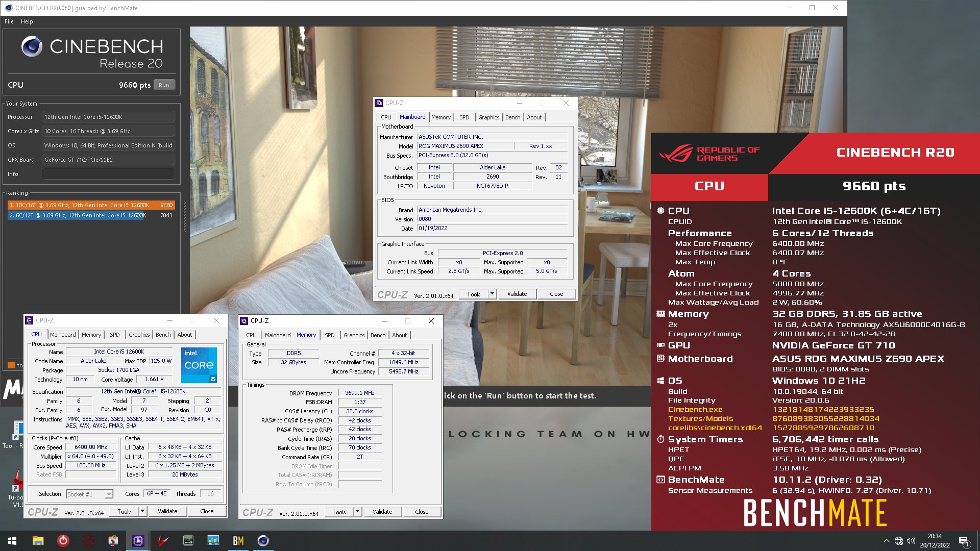
Task: Open the red mesh icon app in the taskbar
Action: pos(88,541)
